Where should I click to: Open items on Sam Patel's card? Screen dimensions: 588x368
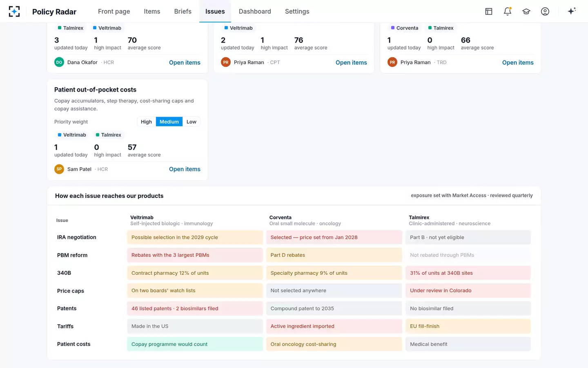185,169
